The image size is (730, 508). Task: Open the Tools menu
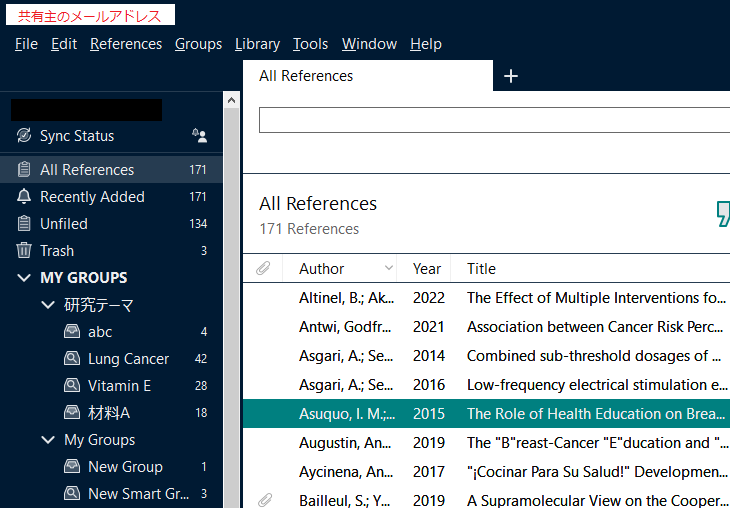point(310,44)
